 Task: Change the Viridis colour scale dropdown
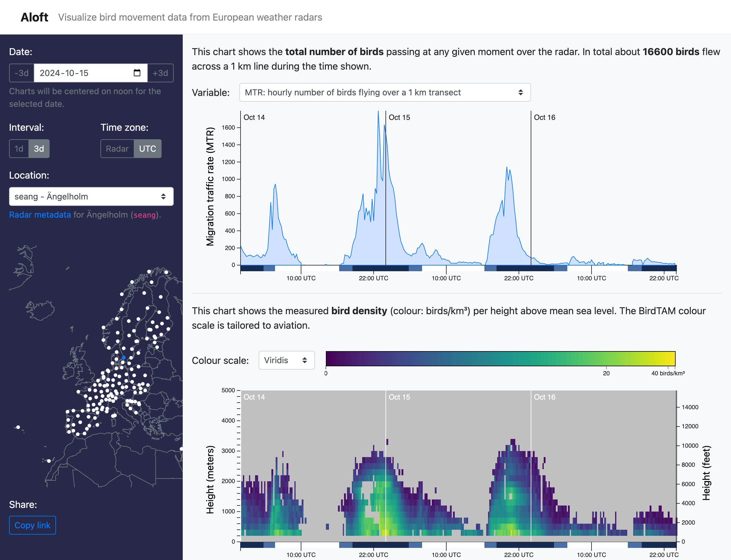point(286,360)
